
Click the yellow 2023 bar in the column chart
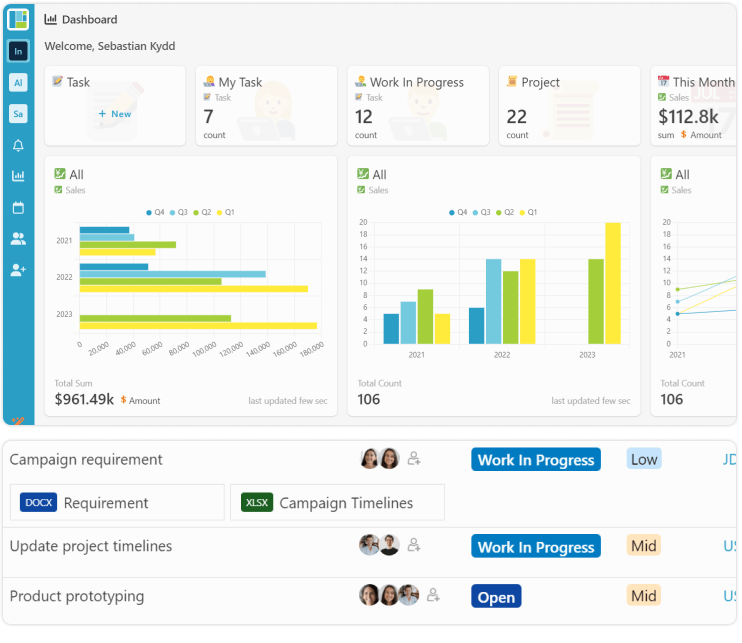613,283
